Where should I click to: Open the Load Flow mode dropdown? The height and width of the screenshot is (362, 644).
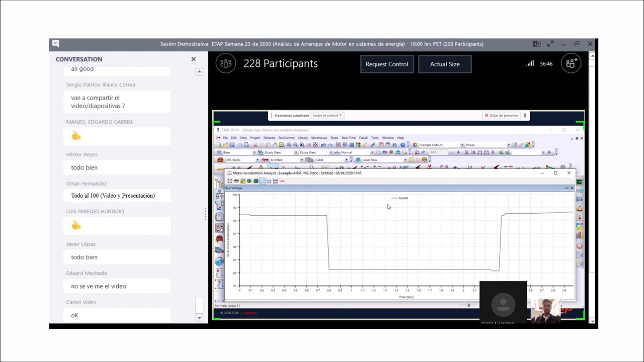point(405,160)
